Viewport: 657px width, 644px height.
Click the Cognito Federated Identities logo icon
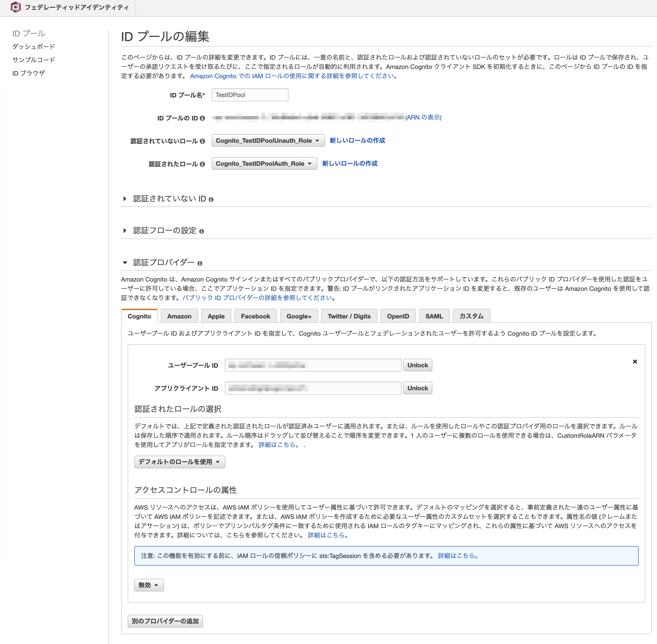click(x=15, y=7)
